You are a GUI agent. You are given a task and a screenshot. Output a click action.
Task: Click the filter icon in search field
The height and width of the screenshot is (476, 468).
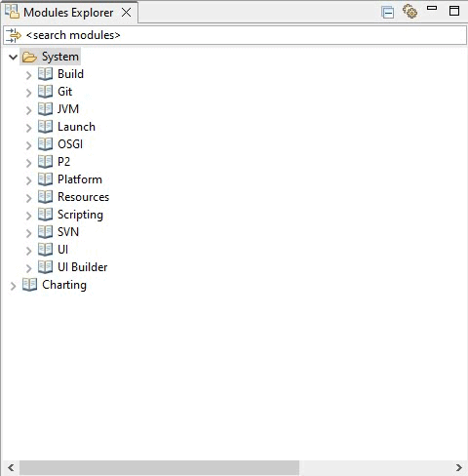click(x=14, y=35)
